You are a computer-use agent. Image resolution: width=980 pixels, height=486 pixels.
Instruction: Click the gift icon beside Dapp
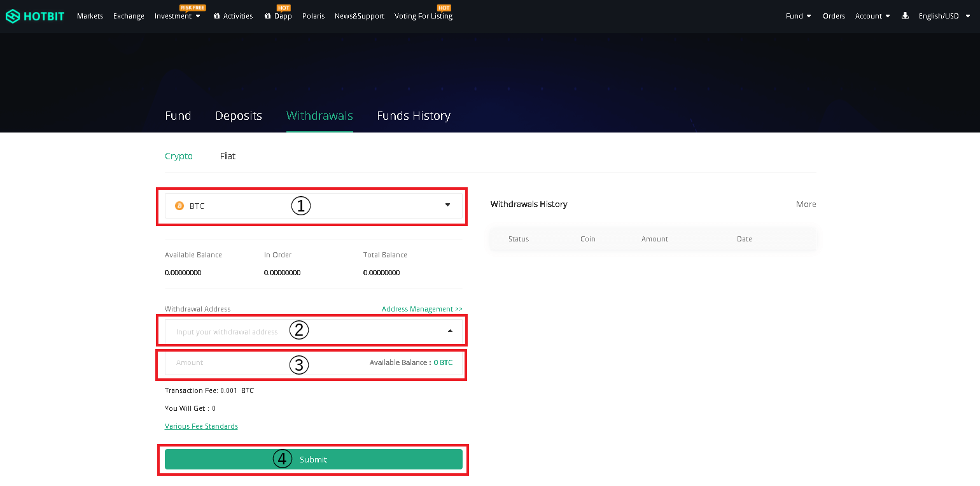pos(268,16)
